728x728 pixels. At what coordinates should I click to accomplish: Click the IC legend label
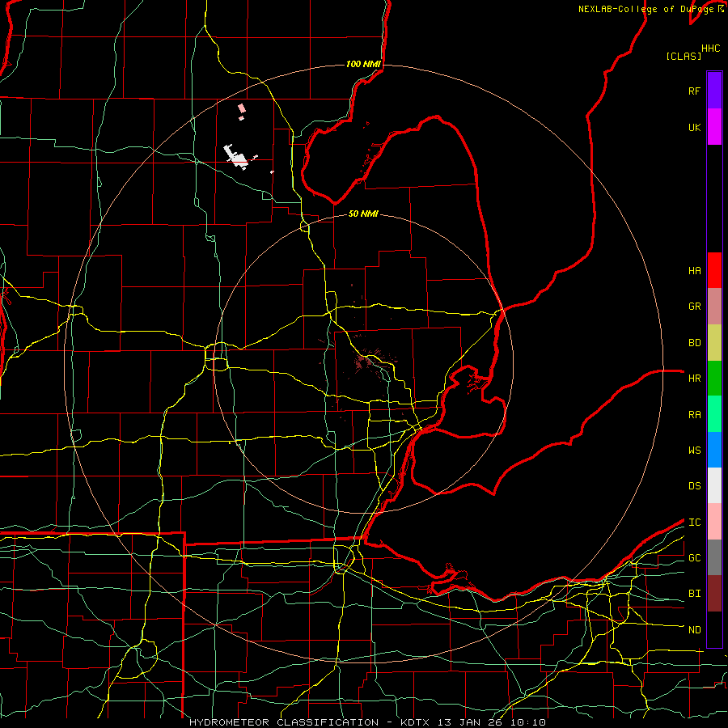694,523
